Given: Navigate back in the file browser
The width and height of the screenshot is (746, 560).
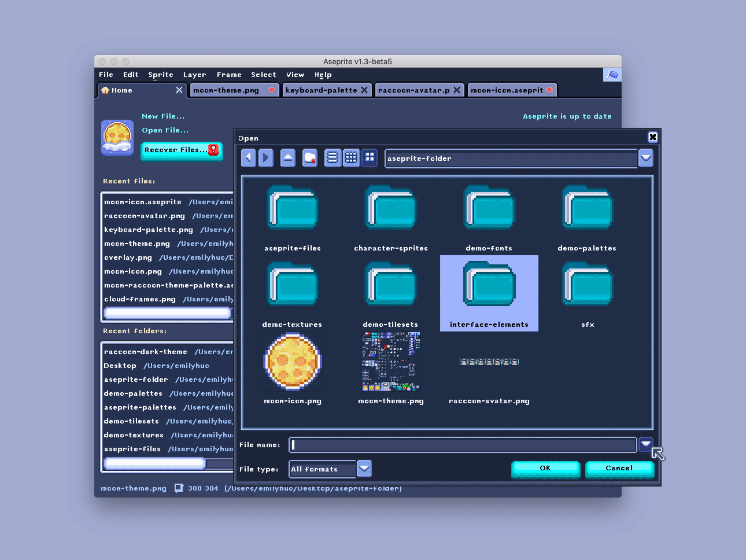Looking at the screenshot, I should tap(248, 157).
